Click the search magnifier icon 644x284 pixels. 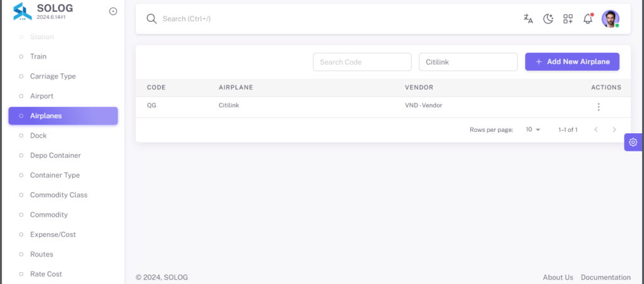point(152,19)
